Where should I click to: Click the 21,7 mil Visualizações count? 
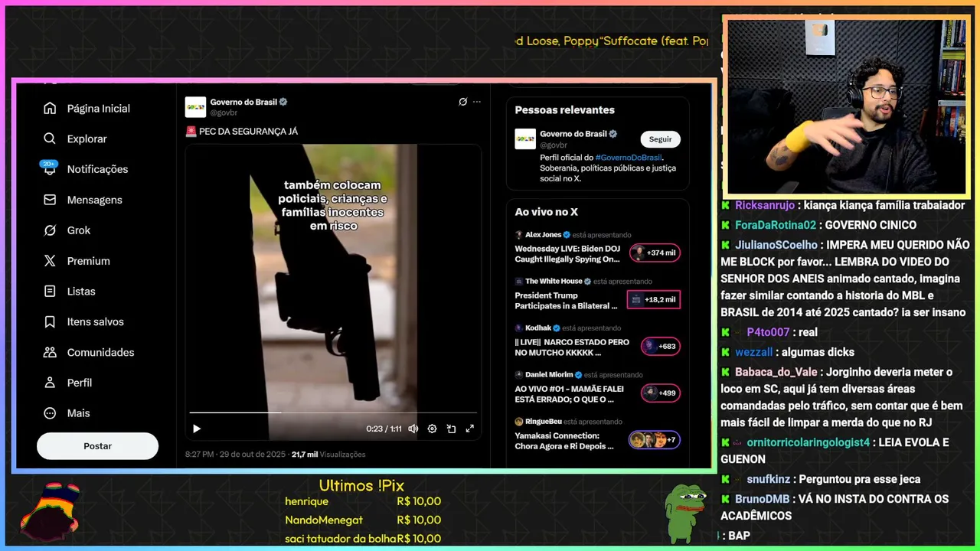328,455
